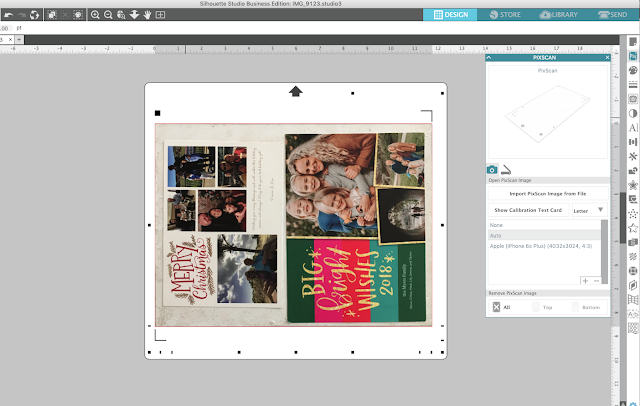Switch to the PixScan scanner mode icon

click(x=506, y=169)
